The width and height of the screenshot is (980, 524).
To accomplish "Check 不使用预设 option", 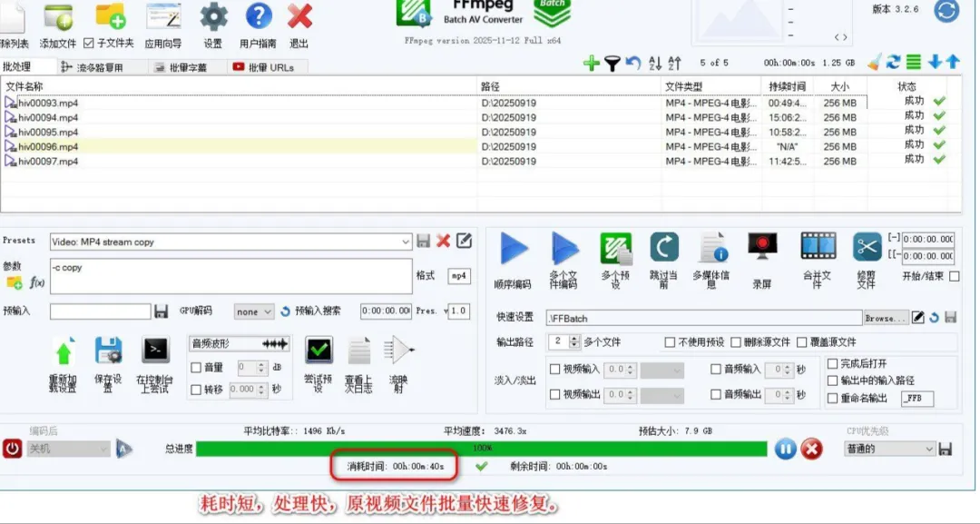I will click(x=670, y=342).
